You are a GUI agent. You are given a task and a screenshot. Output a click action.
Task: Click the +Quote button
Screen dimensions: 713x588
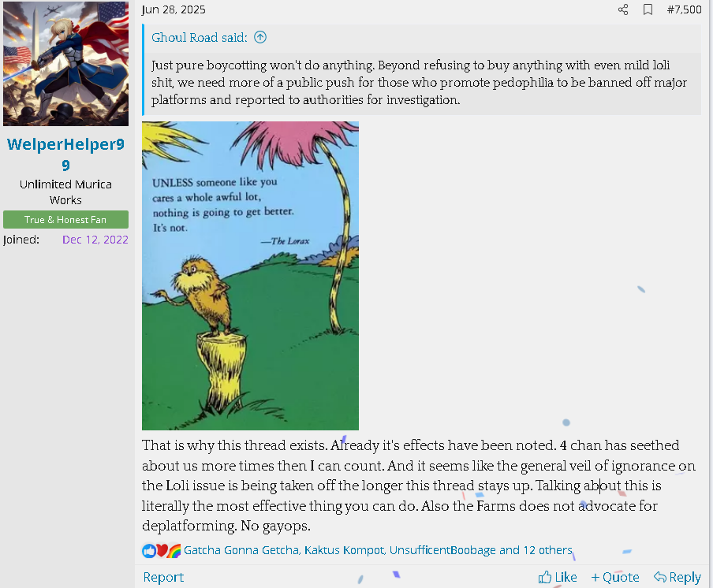614,577
